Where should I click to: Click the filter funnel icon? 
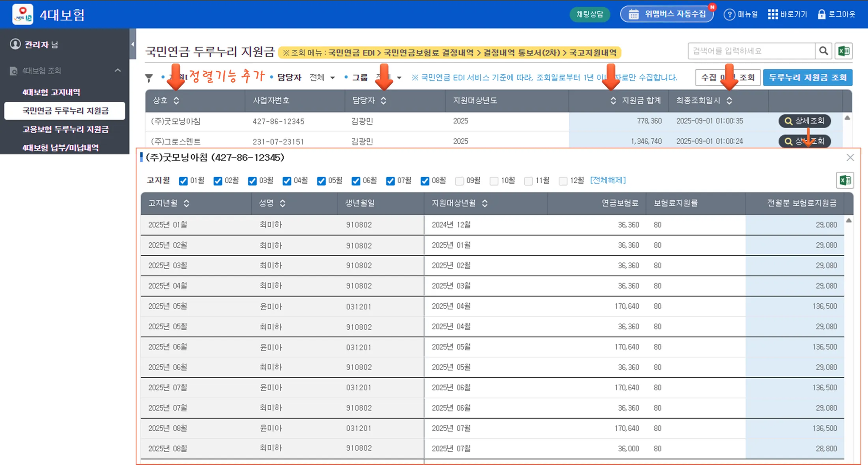[149, 78]
